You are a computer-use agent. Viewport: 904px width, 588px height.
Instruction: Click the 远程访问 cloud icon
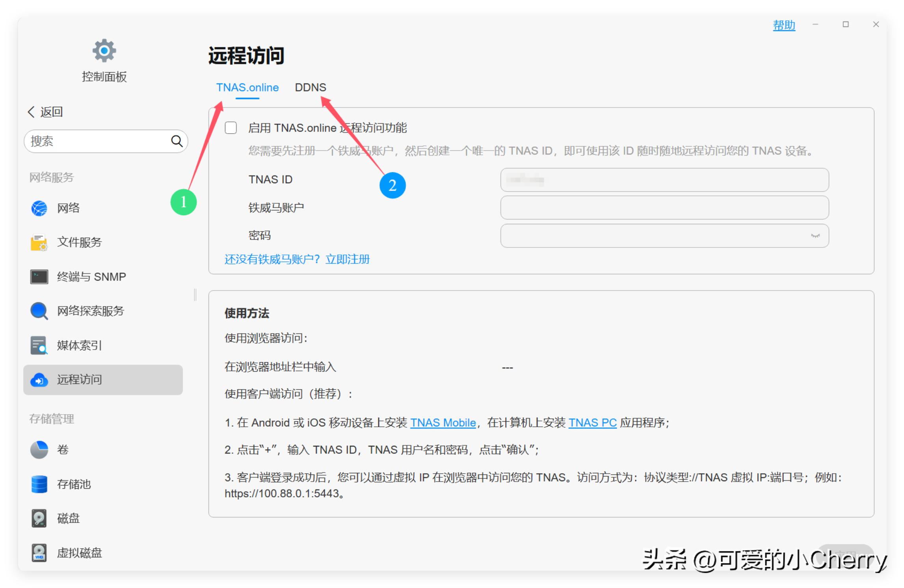tap(39, 380)
